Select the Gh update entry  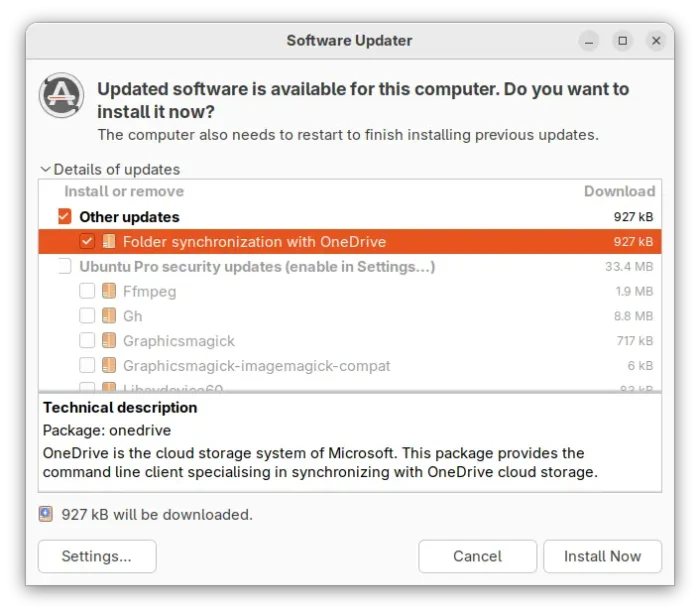coord(350,316)
